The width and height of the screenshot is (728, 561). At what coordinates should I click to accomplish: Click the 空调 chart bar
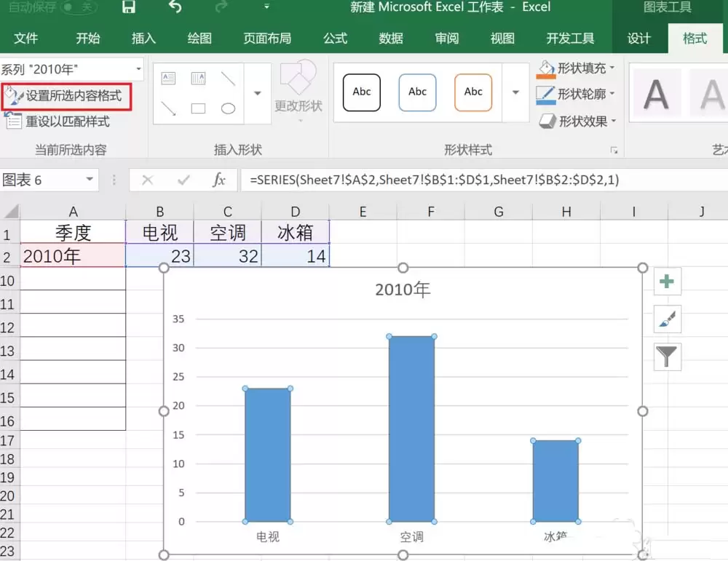pyautogui.click(x=411, y=429)
